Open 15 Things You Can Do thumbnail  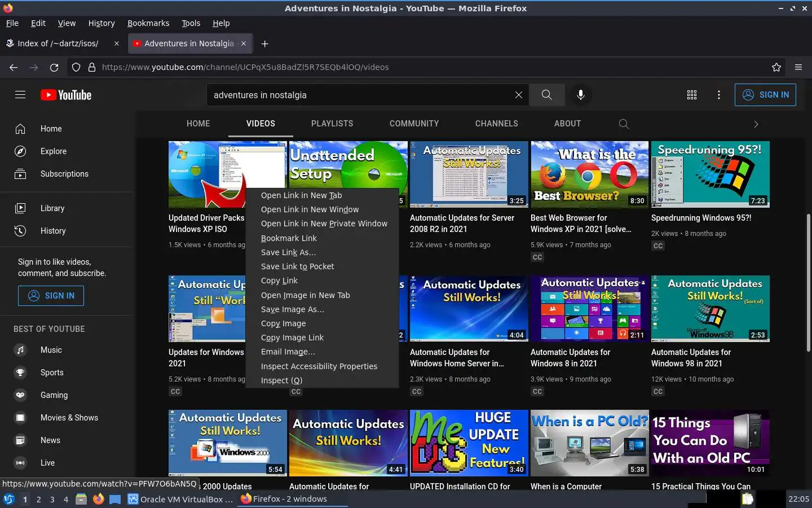point(710,443)
